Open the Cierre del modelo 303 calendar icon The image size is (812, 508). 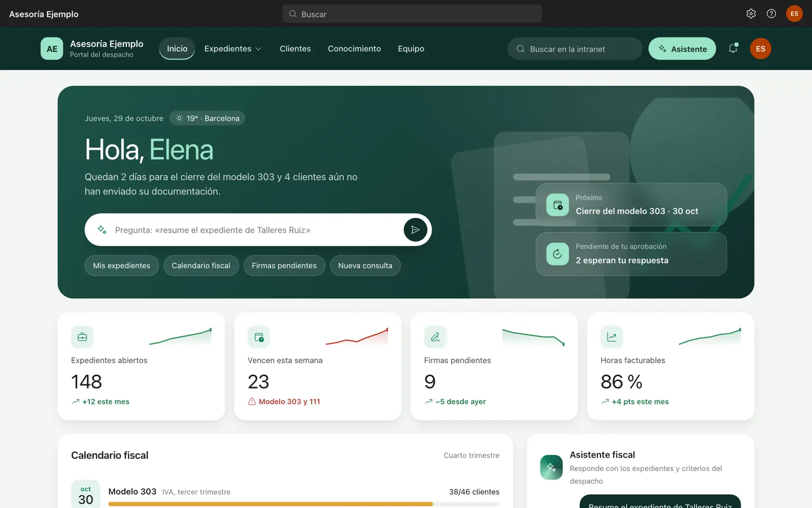(x=557, y=205)
